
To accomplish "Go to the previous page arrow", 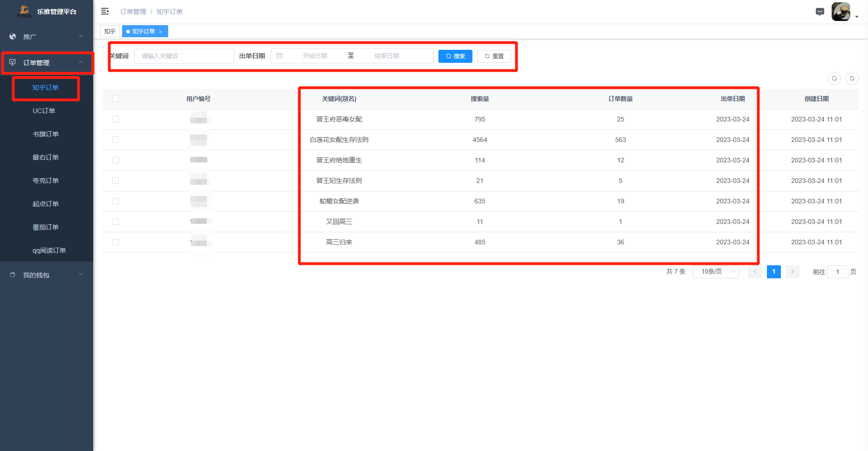I will click(x=755, y=272).
